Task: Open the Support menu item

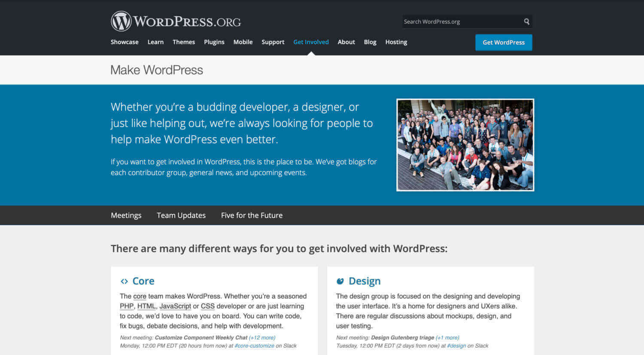Action: (273, 42)
